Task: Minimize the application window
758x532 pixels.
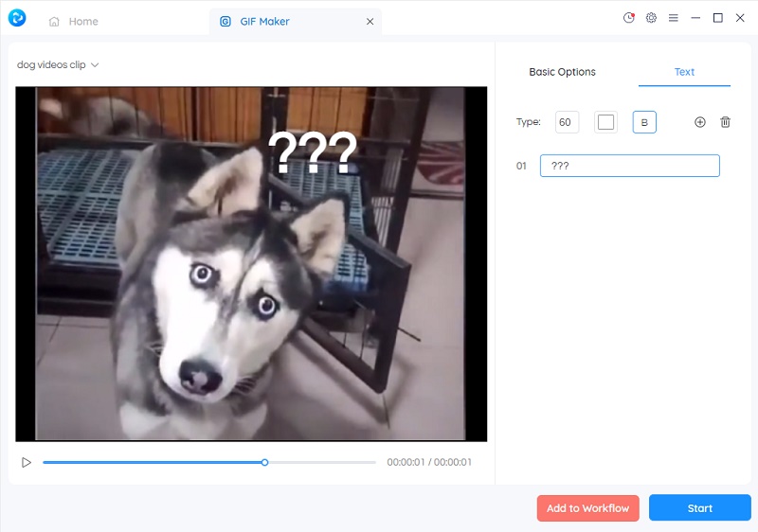Action: point(695,18)
